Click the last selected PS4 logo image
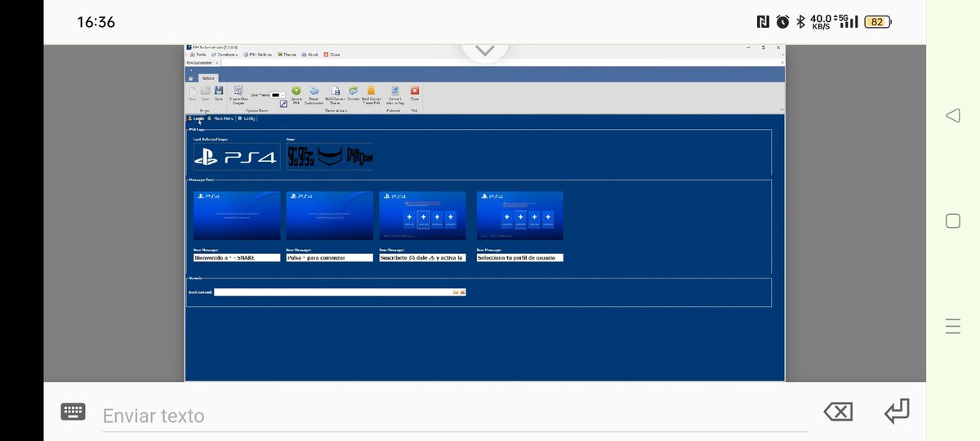The width and height of the screenshot is (980, 441). click(x=237, y=157)
